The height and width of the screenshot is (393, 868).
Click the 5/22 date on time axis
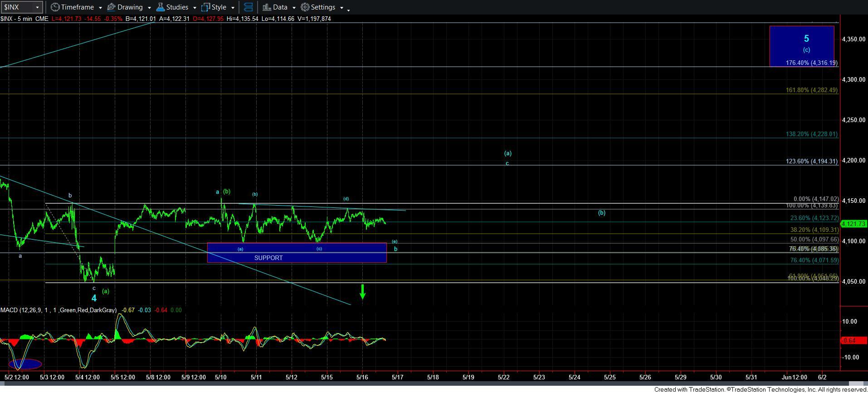pos(503,377)
